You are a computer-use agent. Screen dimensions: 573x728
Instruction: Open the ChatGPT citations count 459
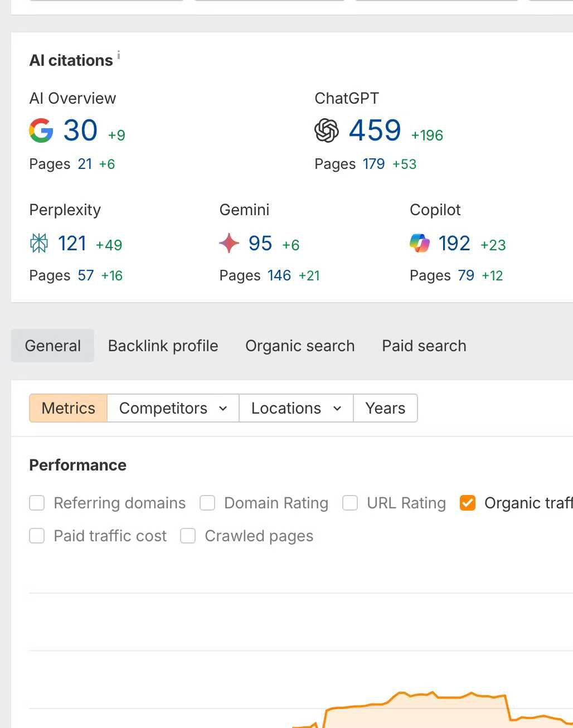tap(375, 131)
